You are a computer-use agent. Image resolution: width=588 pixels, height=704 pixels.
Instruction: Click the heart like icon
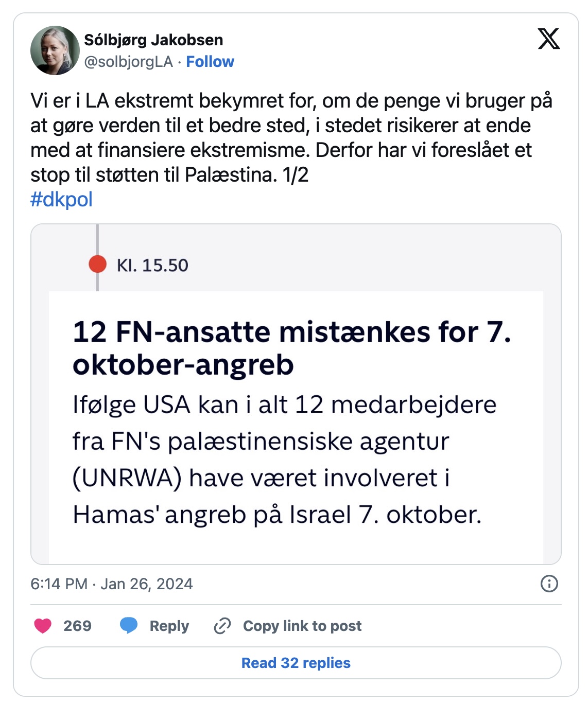[43, 626]
